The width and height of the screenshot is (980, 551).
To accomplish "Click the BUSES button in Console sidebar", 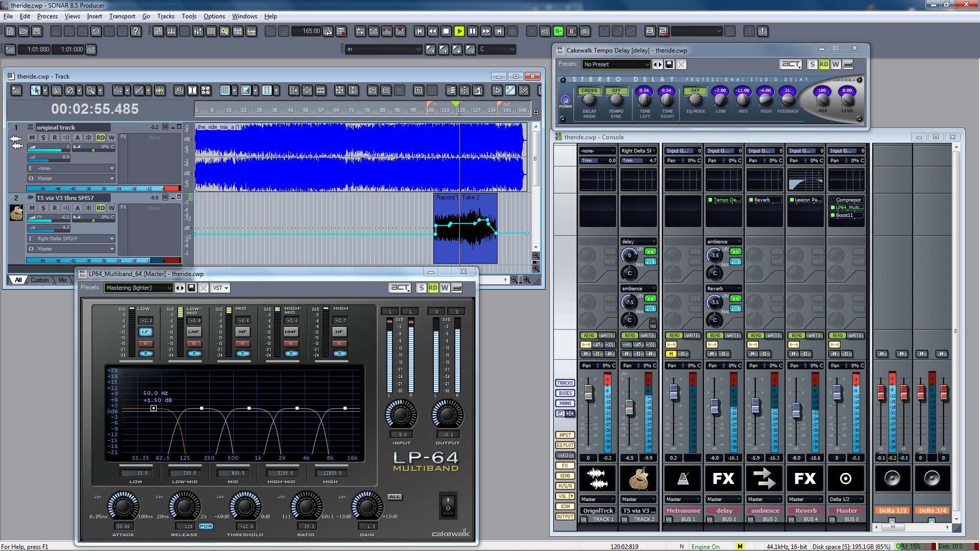I will tap(565, 393).
